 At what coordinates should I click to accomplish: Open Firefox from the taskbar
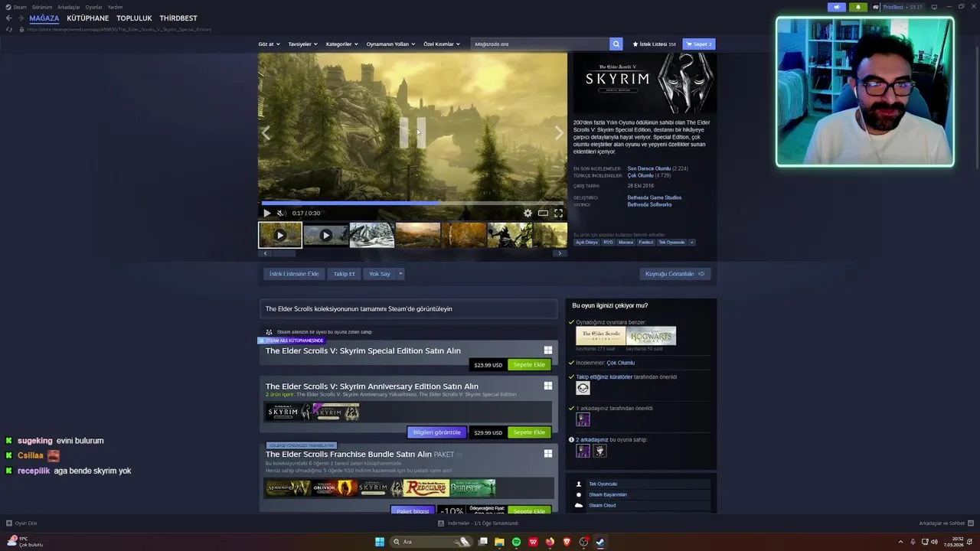pos(550,542)
